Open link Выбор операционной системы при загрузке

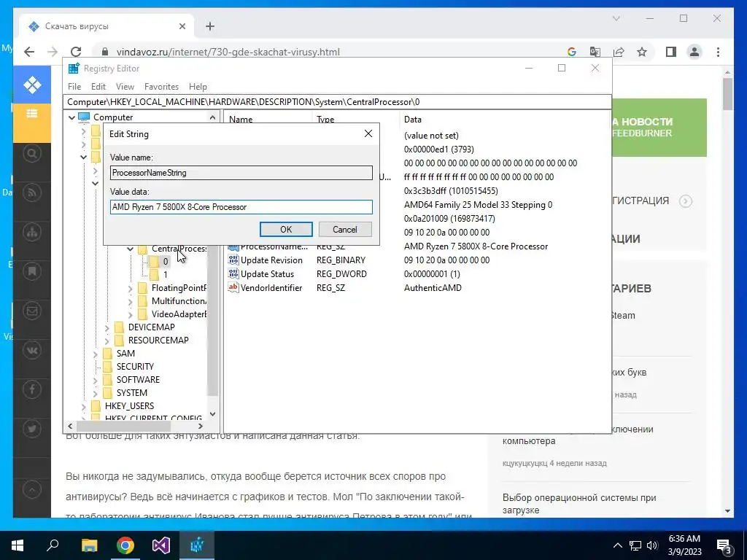coord(578,504)
